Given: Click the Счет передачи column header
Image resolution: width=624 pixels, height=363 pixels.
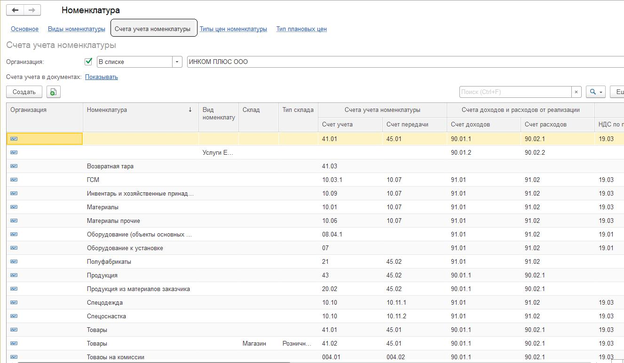Looking at the screenshot, I should click(x=415, y=125).
